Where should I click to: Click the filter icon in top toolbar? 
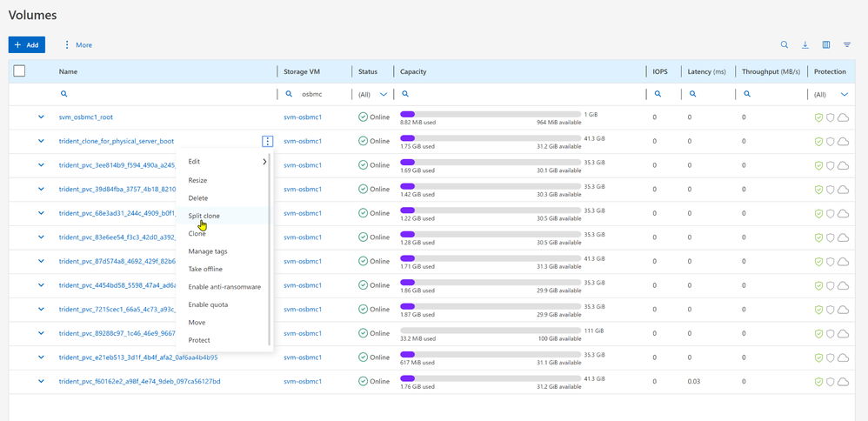[x=846, y=44]
